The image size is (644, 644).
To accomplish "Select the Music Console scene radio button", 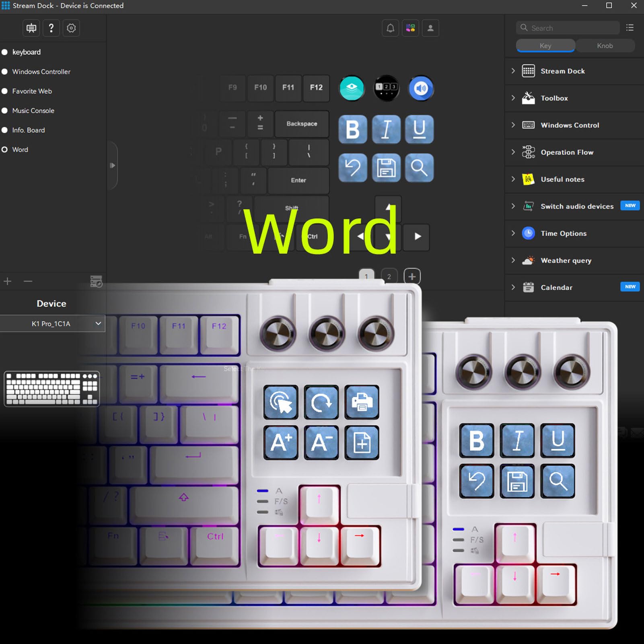I will coord(5,111).
